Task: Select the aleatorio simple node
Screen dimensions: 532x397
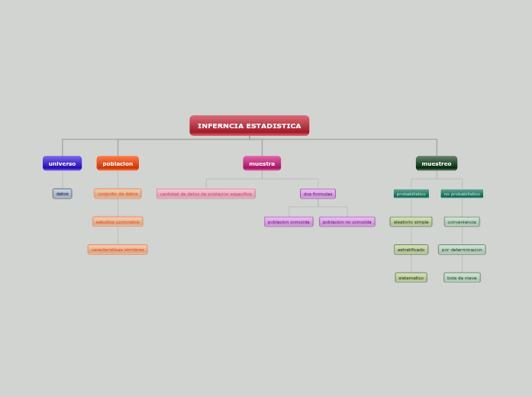Action: 411,222
